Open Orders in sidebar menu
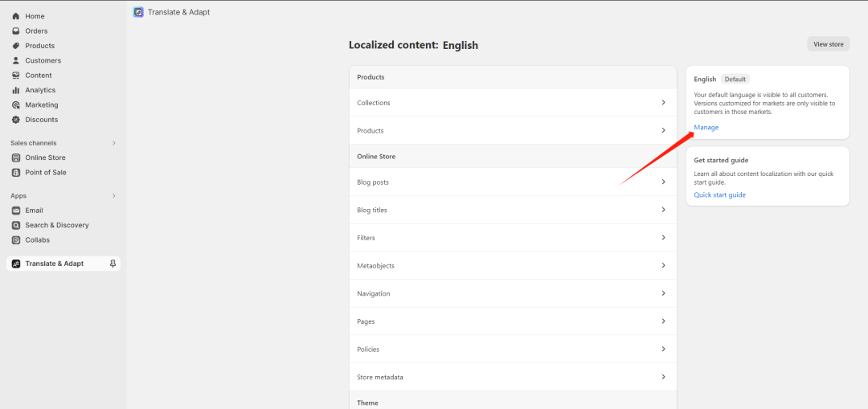This screenshot has height=409, width=868. (36, 31)
